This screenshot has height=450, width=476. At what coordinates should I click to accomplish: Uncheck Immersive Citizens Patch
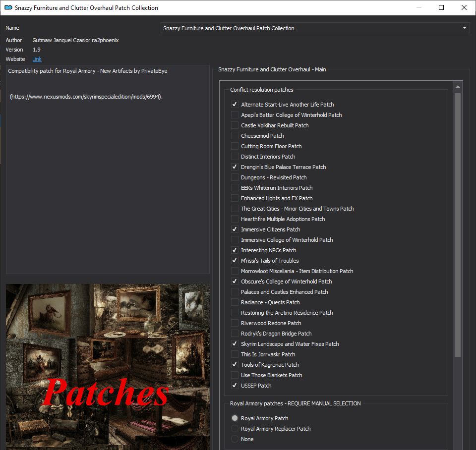235,229
